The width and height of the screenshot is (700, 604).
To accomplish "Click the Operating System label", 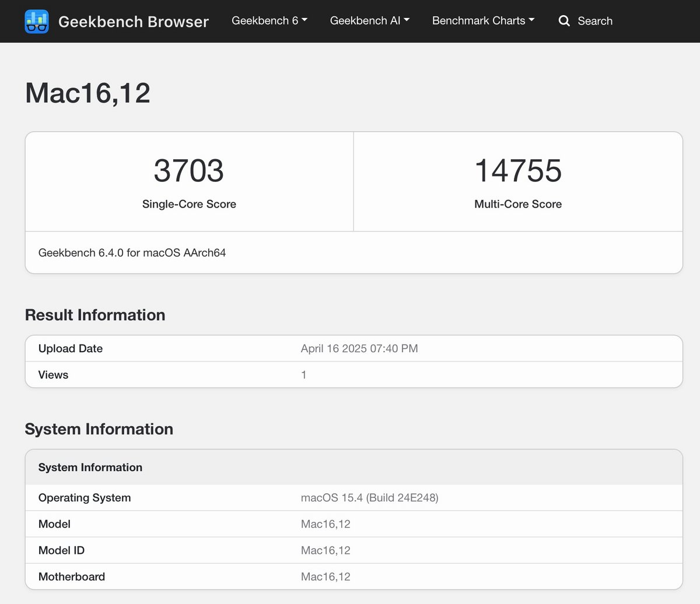I will pyautogui.click(x=85, y=498).
